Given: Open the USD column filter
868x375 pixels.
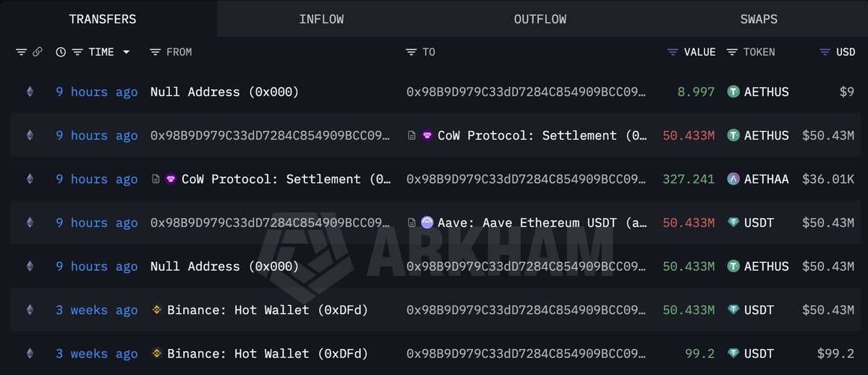Looking at the screenshot, I should tap(825, 52).
